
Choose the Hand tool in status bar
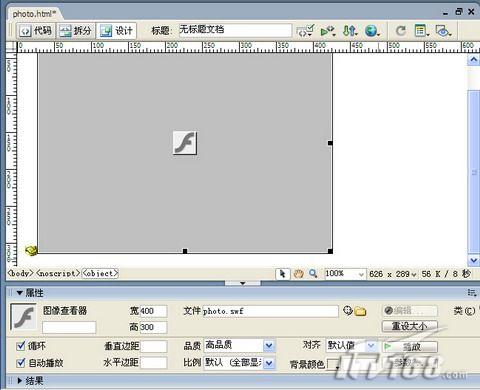[298, 274]
